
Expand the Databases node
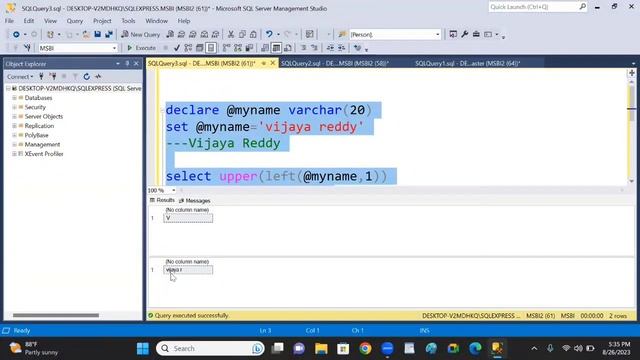pyautogui.click(x=14, y=98)
